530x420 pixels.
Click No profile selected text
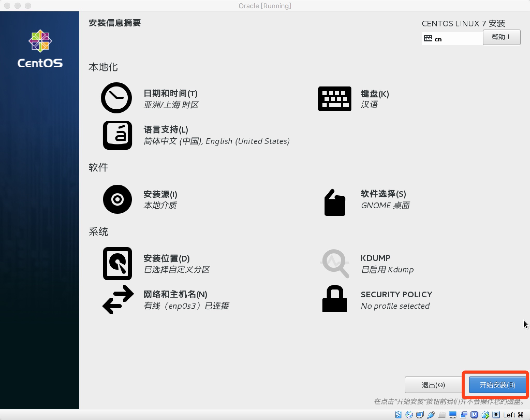pos(395,306)
